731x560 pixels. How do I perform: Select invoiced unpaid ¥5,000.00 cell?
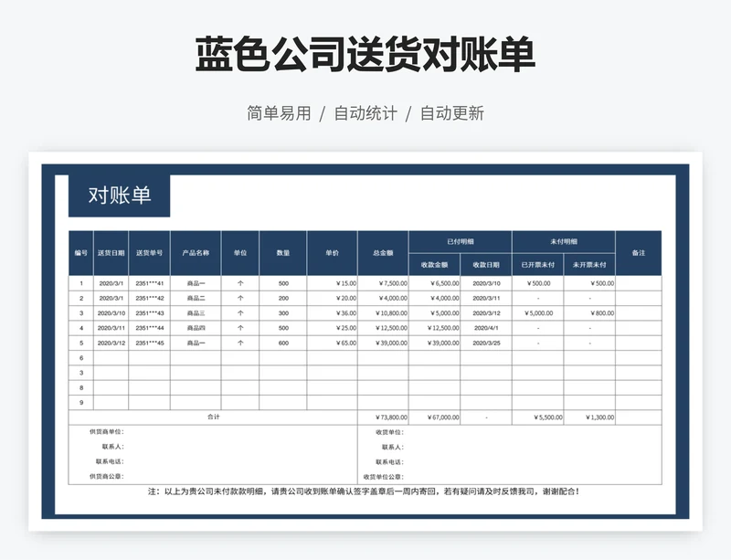click(x=538, y=313)
